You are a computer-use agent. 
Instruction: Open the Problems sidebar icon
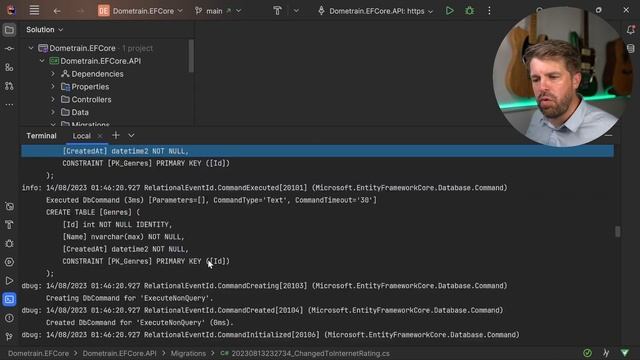point(9,318)
